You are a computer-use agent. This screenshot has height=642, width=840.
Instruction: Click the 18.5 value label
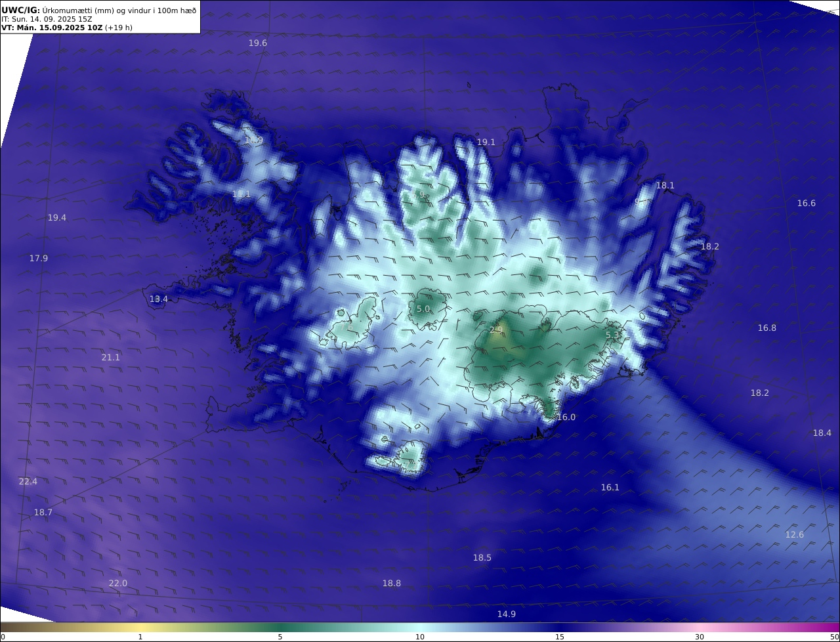coord(482,558)
